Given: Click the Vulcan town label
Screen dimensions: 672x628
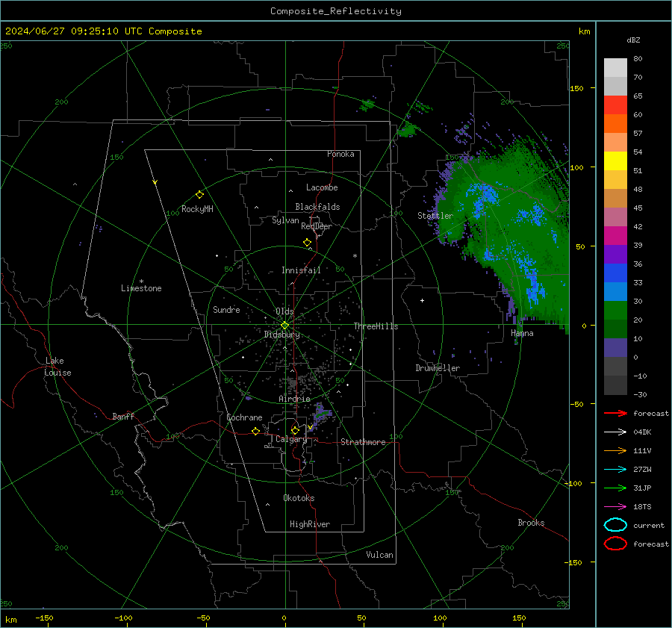Looking at the screenshot, I should click(379, 555).
